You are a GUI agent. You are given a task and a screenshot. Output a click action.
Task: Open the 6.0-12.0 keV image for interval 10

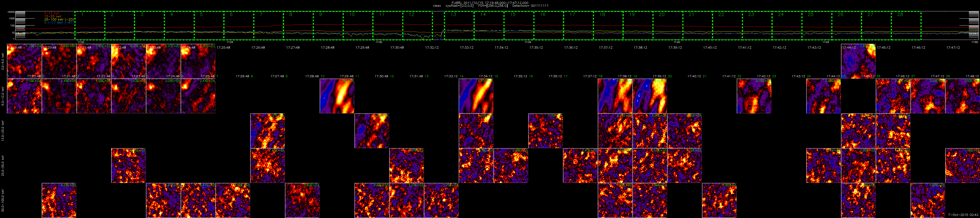tap(337, 96)
